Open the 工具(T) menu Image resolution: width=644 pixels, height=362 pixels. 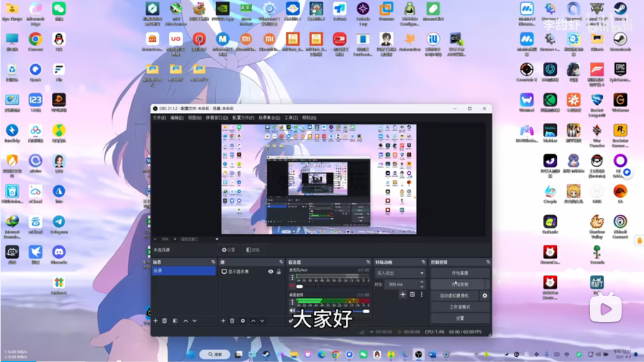[291, 118]
